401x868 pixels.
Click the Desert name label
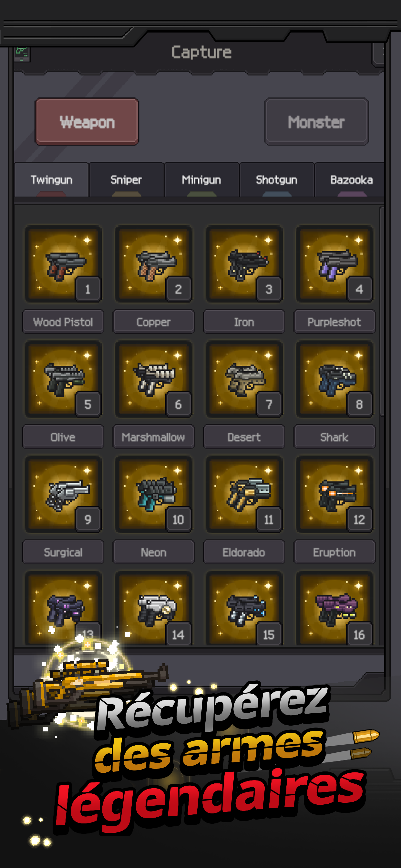244,437
